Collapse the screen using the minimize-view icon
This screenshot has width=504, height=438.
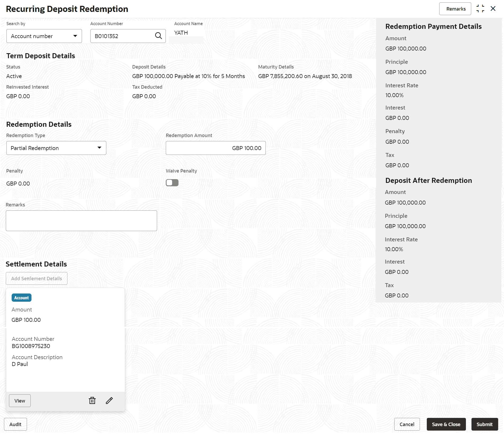click(480, 9)
